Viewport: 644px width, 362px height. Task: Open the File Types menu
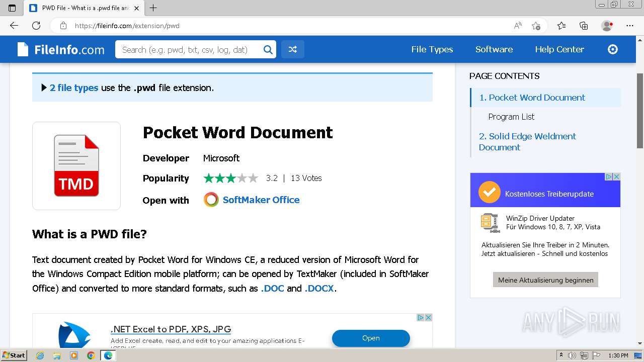[432, 49]
